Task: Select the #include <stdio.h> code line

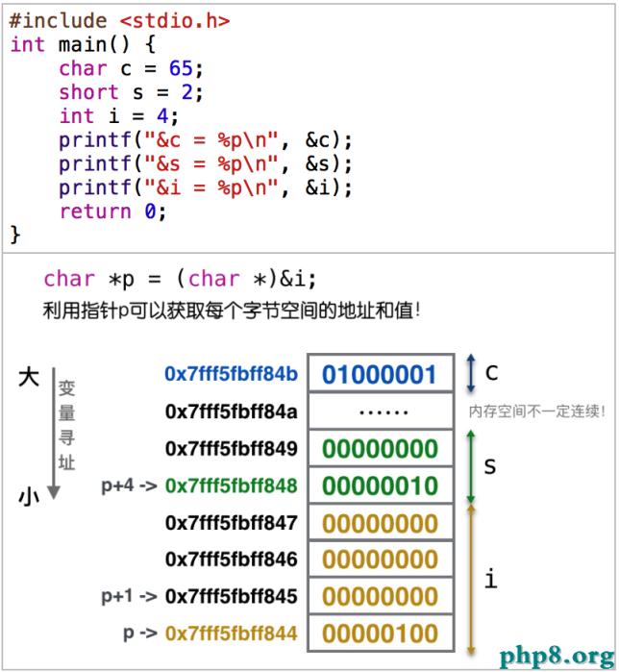Action: (120, 20)
